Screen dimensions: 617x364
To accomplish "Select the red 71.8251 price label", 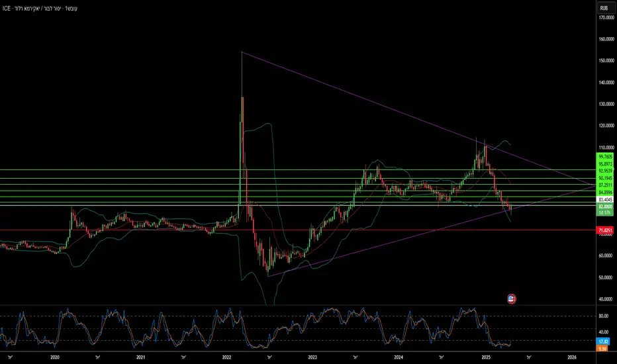I will (605, 230).
